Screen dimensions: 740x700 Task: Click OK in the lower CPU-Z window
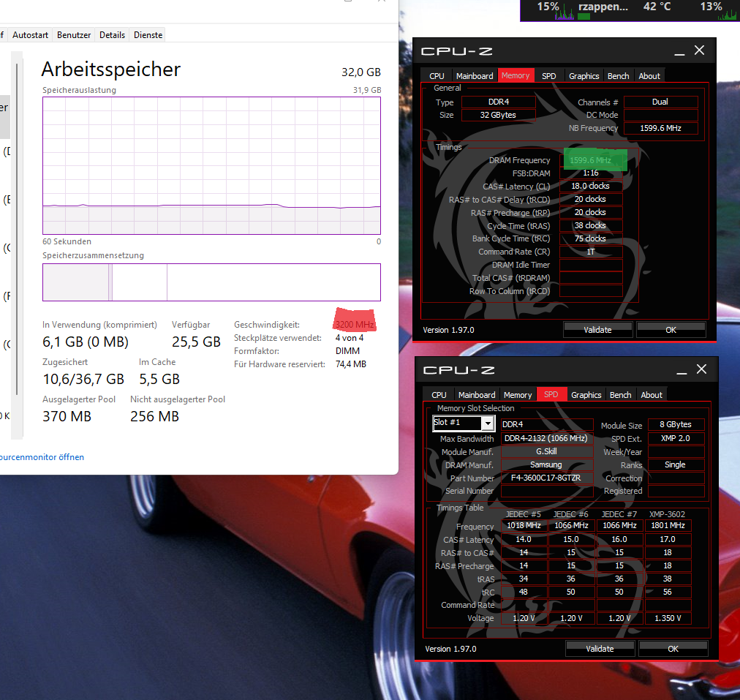pos(673,649)
